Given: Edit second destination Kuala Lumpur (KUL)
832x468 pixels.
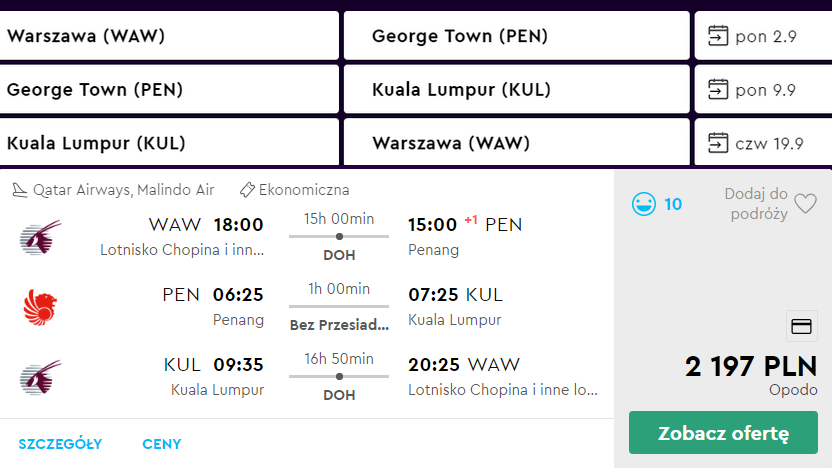Looking at the screenshot, I should tap(516, 90).
